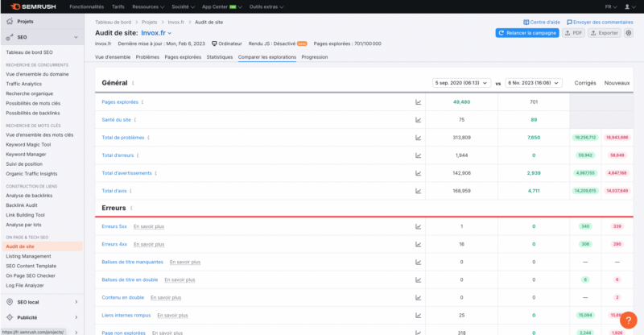This screenshot has width=644, height=335.
Task: Open Backlink Audit in sidebar
Action: [22, 205]
